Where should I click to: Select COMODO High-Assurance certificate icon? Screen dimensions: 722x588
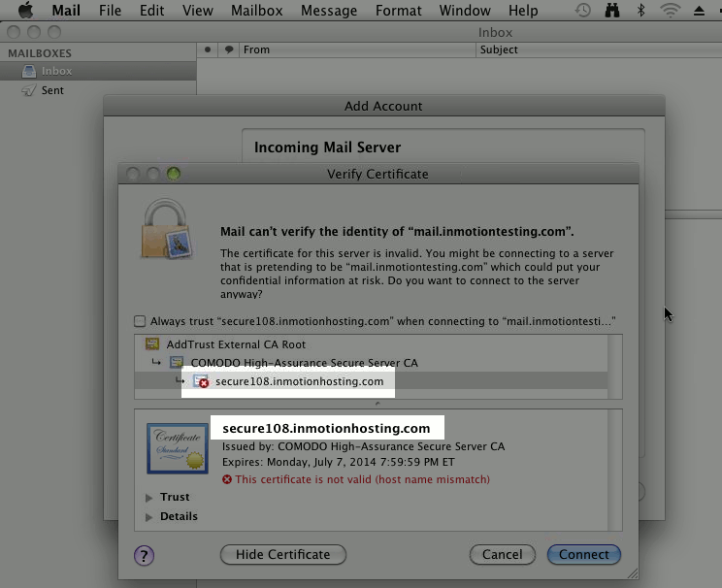coord(177,362)
